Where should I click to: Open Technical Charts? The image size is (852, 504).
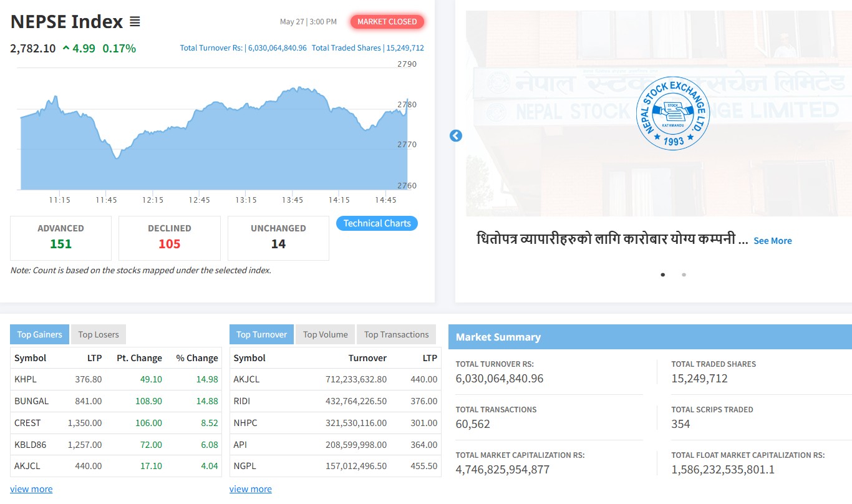377,223
